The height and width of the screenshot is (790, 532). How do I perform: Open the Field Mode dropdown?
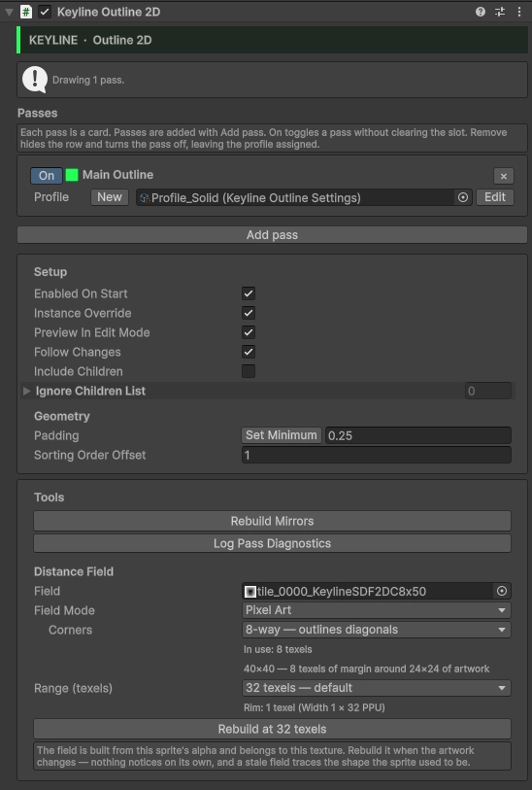pos(376,610)
